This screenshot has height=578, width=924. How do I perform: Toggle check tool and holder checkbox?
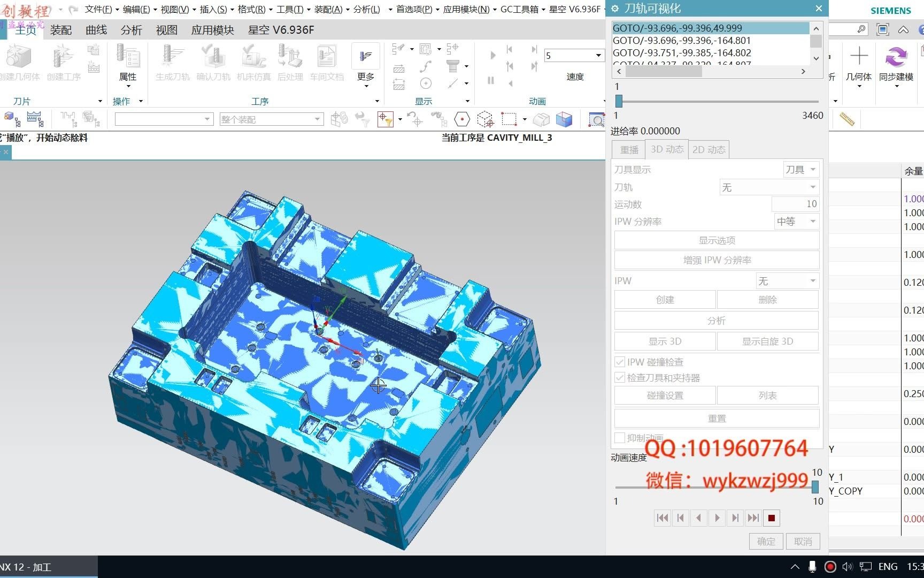pos(620,377)
